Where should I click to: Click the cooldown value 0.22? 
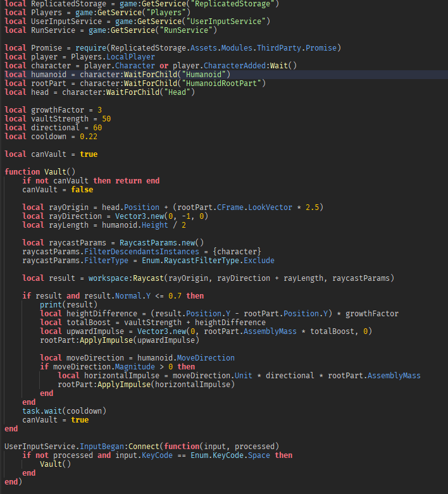coord(89,137)
